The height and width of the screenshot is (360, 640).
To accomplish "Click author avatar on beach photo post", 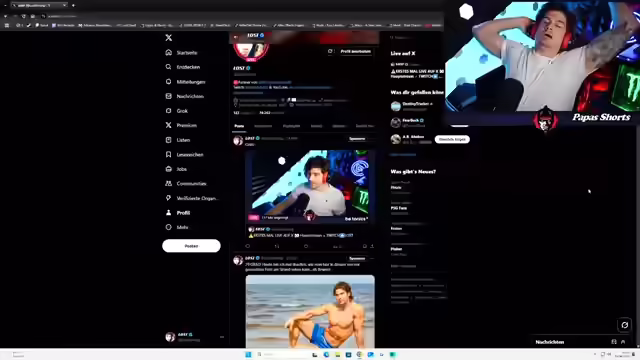I will tap(238, 260).
